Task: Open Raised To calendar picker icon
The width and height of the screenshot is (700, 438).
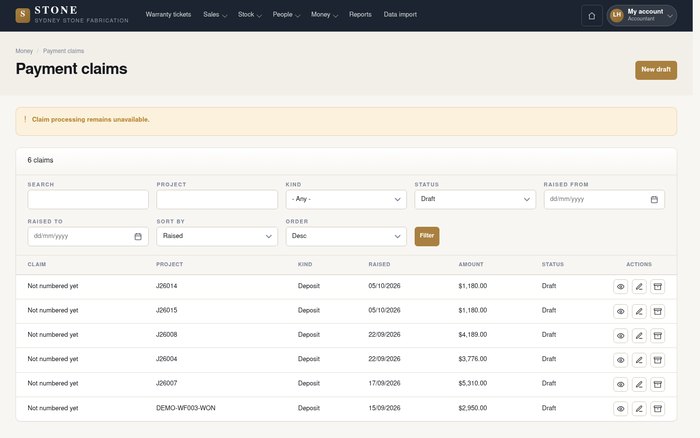Action: (138, 237)
